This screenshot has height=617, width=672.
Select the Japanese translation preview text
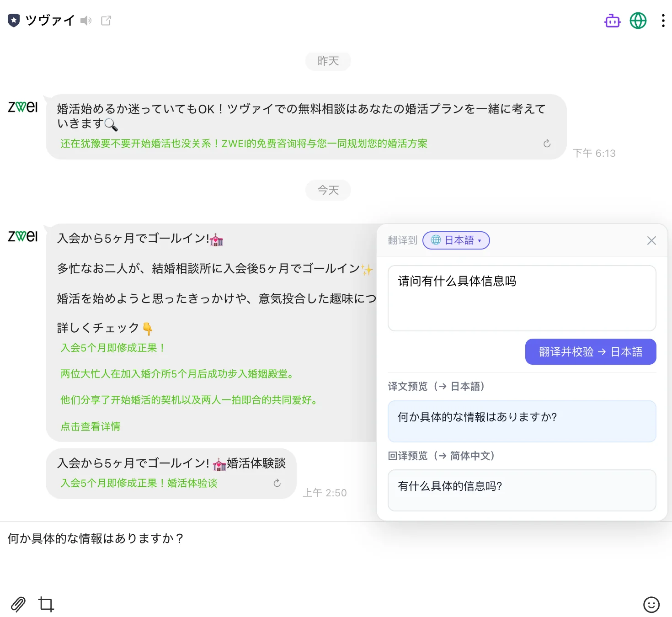pyautogui.click(x=477, y=417)
